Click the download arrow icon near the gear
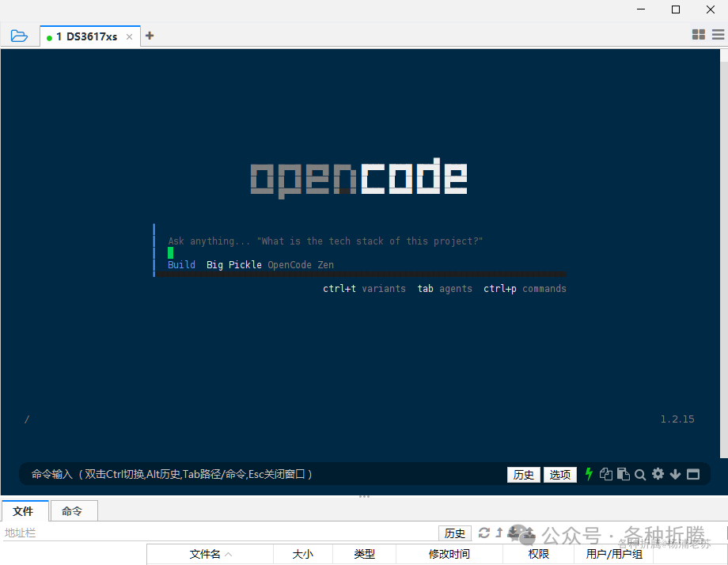The image size is (728, 565). click(x=675, y=474)
